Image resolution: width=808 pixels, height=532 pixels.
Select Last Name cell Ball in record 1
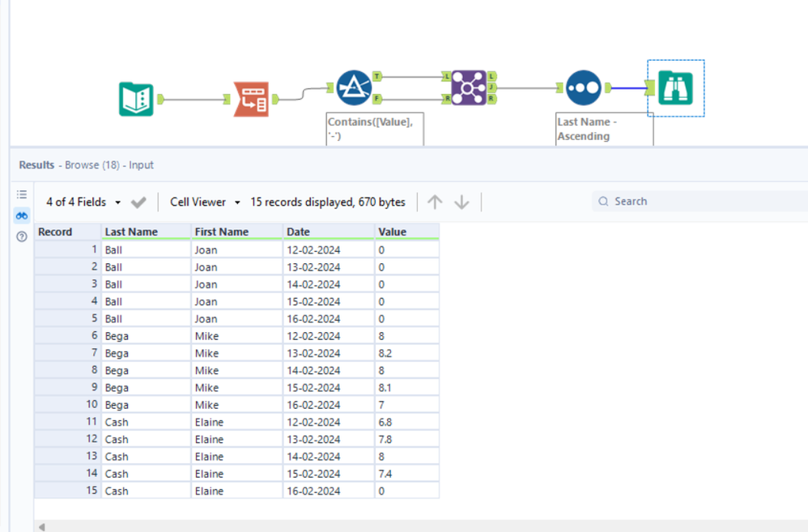point(146,250)
